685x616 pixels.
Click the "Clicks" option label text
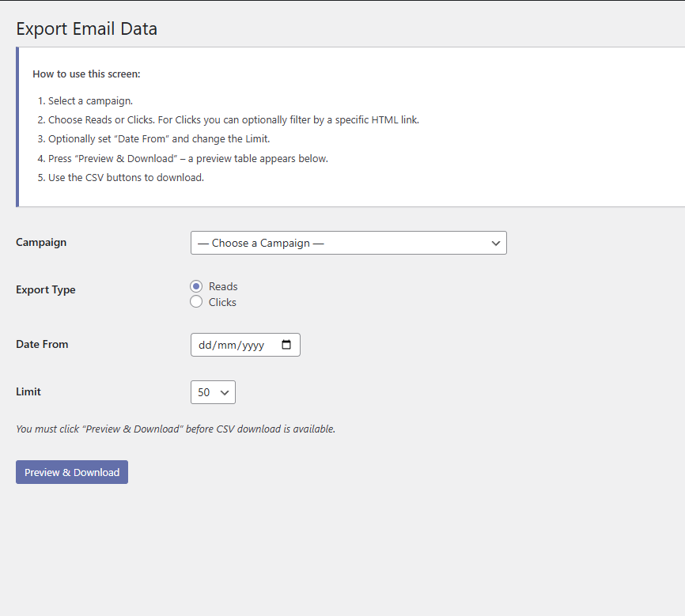[x=222, y=302]
